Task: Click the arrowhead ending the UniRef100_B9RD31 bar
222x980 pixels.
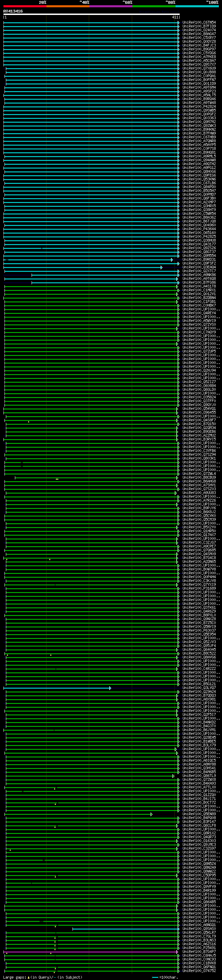Action: tap(172, 259)
